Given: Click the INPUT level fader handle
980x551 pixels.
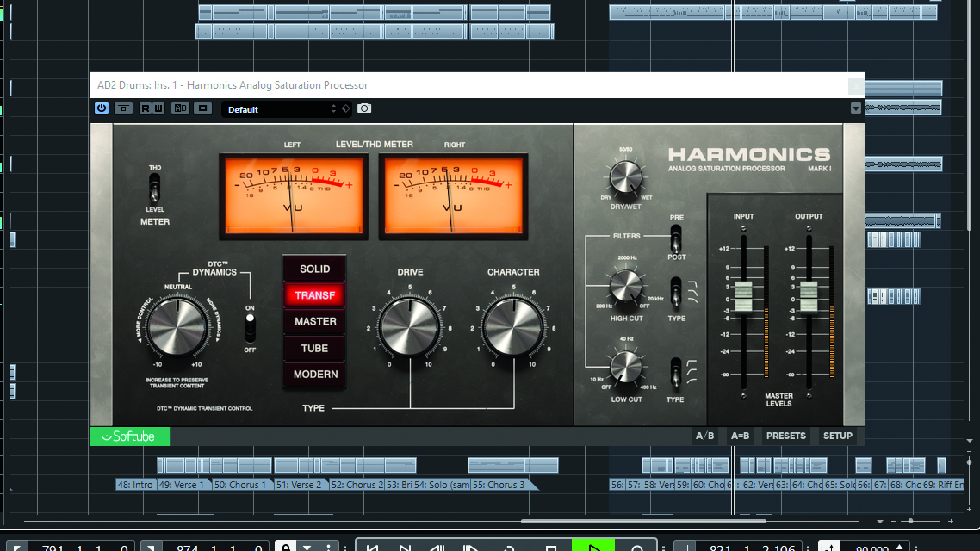Looking at the screenshot, I should click(743, 296).
